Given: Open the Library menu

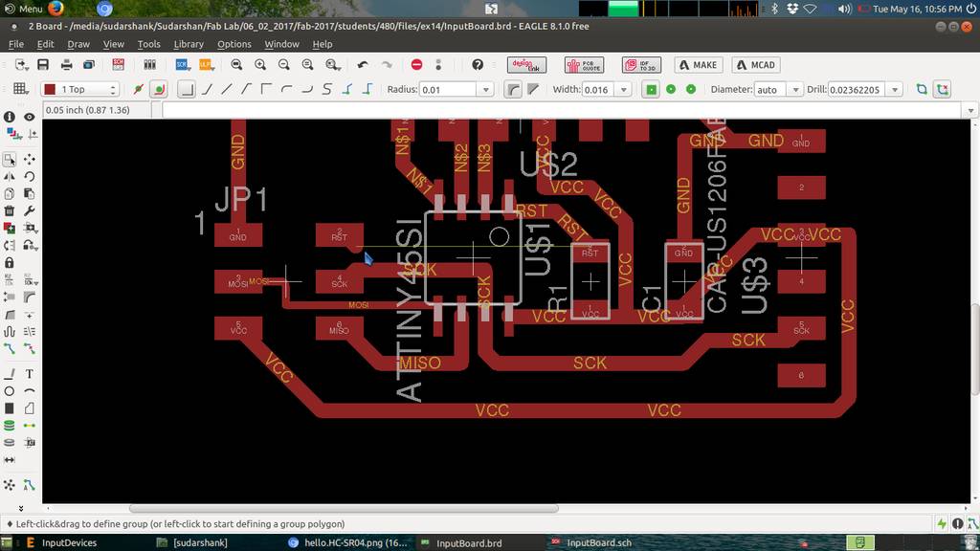Looking at the screenshot, I should (x=189, y=44).
